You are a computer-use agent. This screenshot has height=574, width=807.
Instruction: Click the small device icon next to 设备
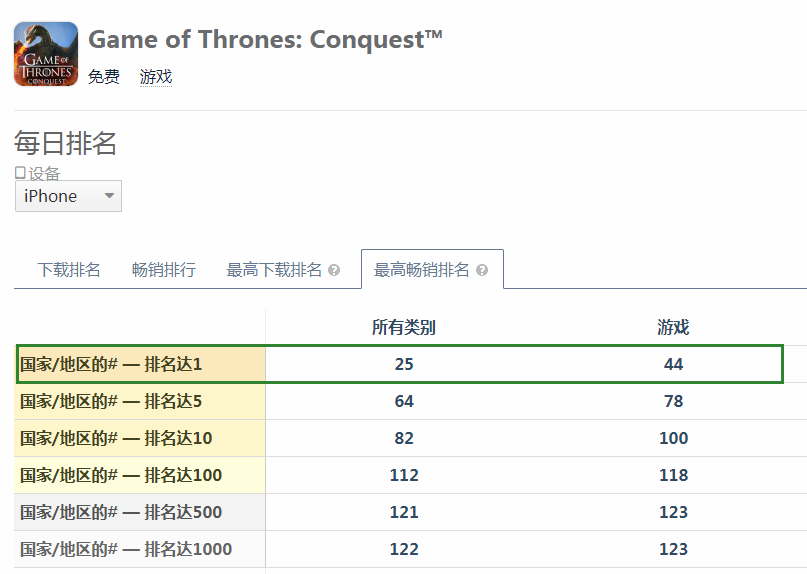tap(20, 172)
